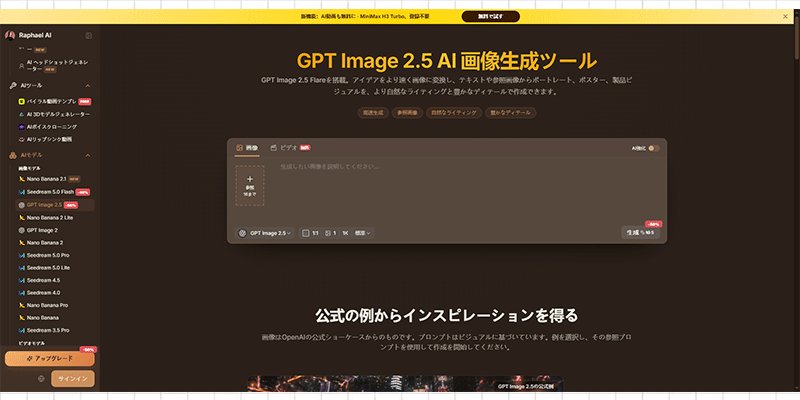Dismiss the yellow announcement banner
Screen dimensions: 800x400
pyautogui.click(x=785, y=16)
